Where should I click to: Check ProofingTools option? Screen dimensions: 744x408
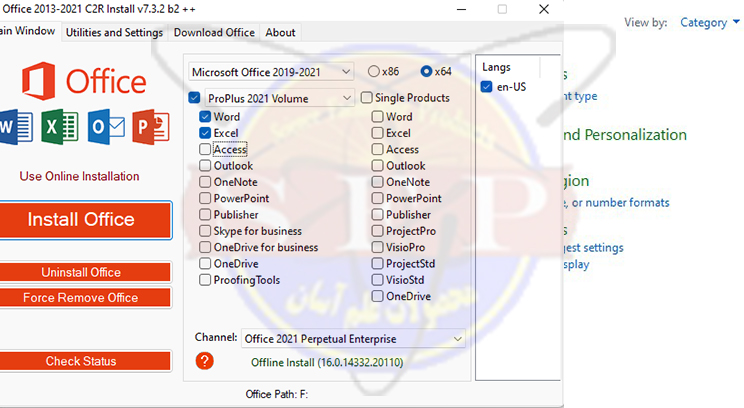tap(205, 280)
